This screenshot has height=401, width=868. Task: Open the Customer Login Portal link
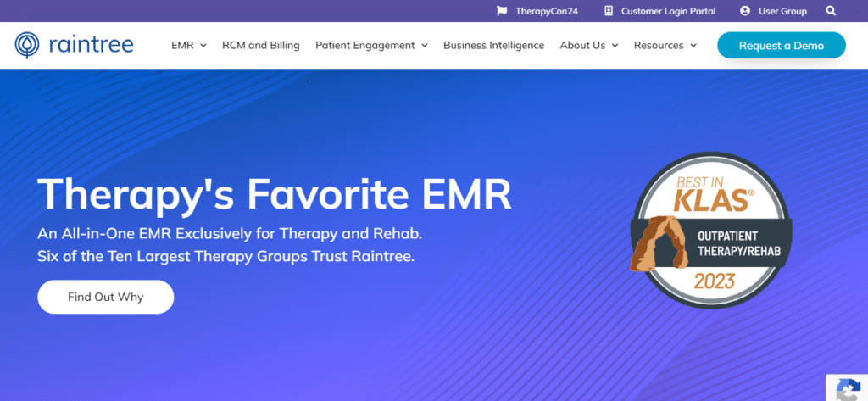(x=668, y=11)
